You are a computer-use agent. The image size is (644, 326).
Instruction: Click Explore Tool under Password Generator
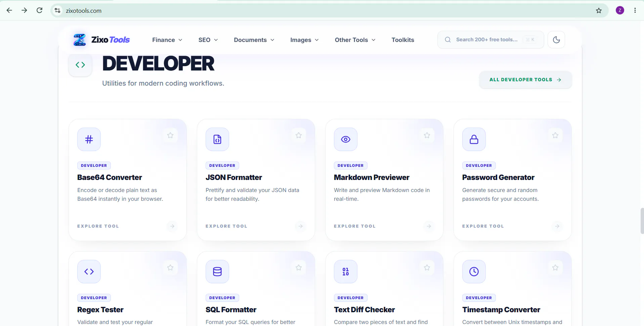[x=483, y=226]
